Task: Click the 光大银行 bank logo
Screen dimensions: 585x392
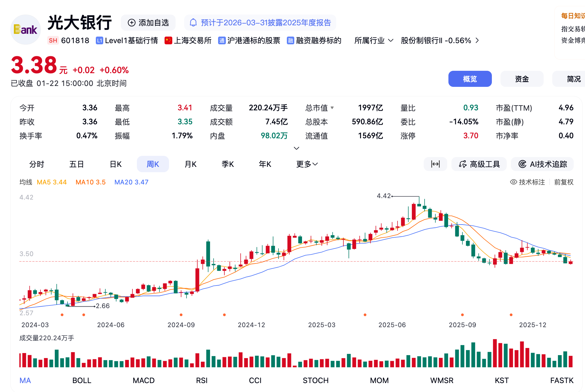Action: coord(25,29)
